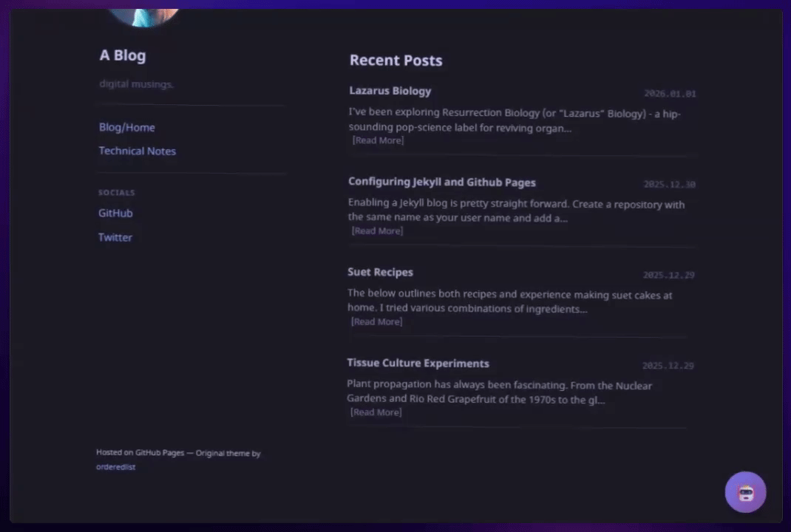Click the Recent Posts heading

395,61
